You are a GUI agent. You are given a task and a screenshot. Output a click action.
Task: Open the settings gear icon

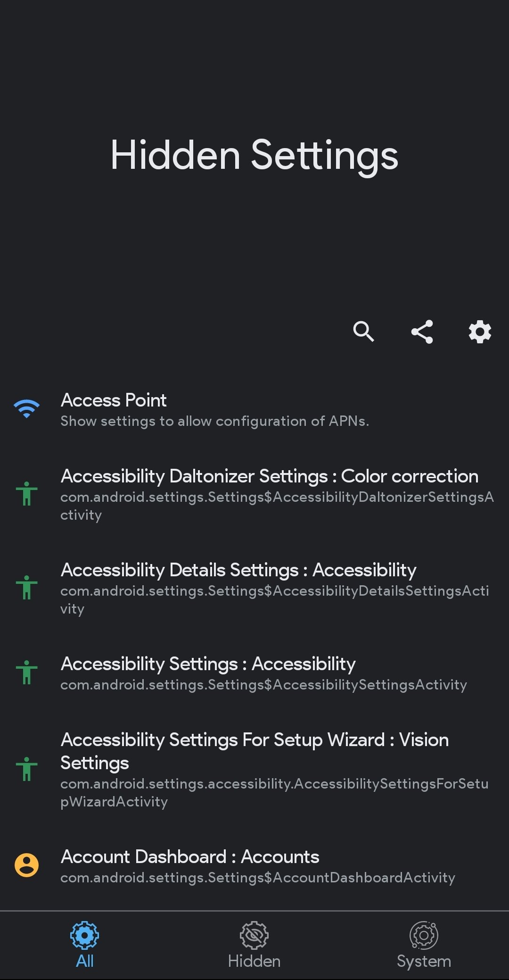pos(480,332)
